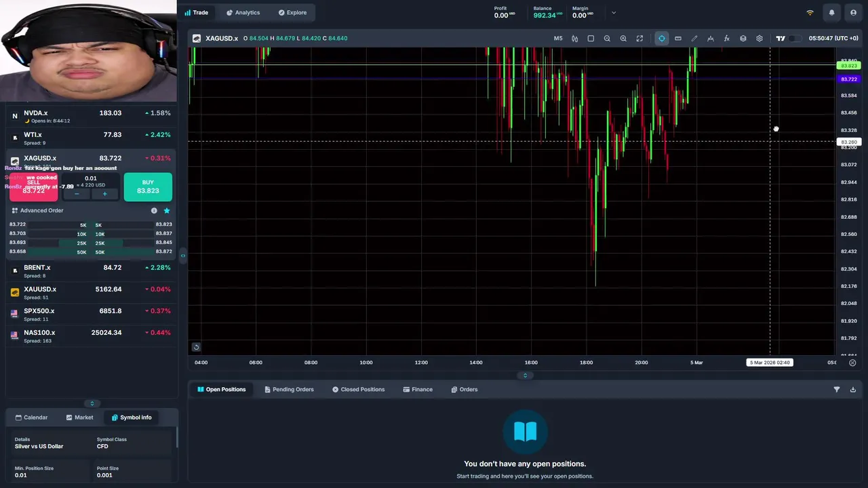Open the user profile icon

(853, 12)
